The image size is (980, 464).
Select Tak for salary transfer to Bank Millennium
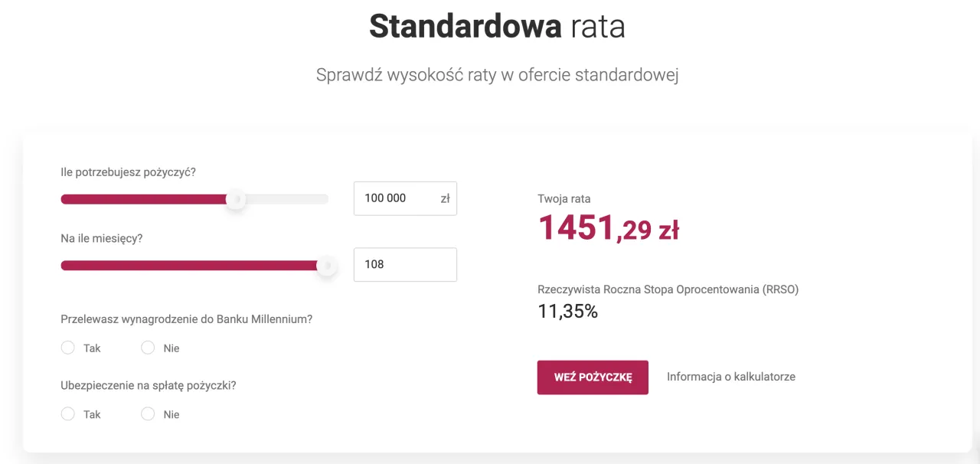point(67,348)
